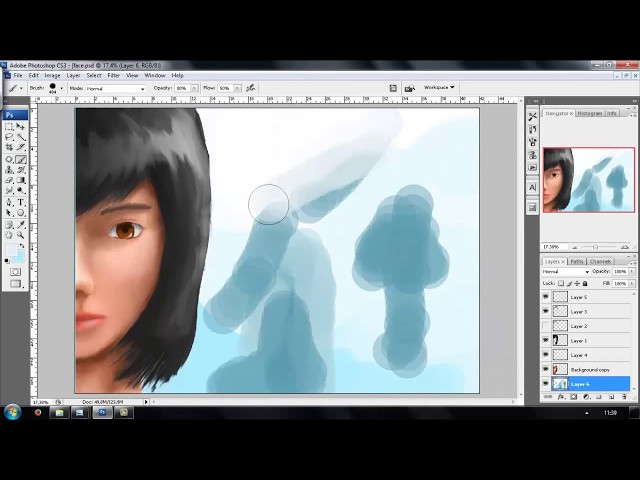Viewport: 640px width, 480px height.
Task: Open the File menu
Action: (18, 76)
